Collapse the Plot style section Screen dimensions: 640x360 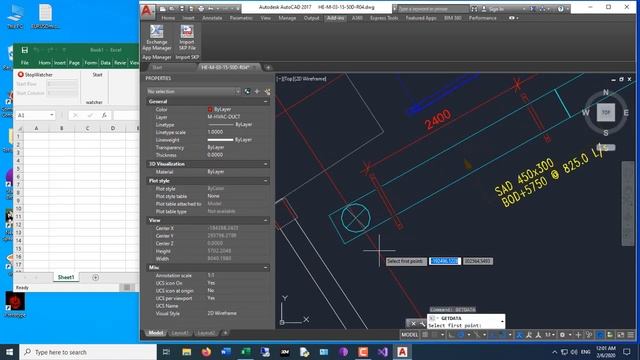266,181
